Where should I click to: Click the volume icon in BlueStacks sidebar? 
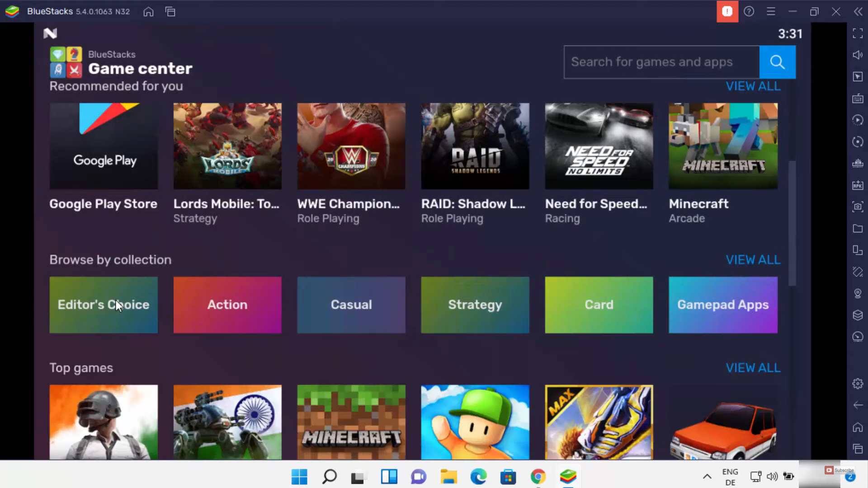858,55
